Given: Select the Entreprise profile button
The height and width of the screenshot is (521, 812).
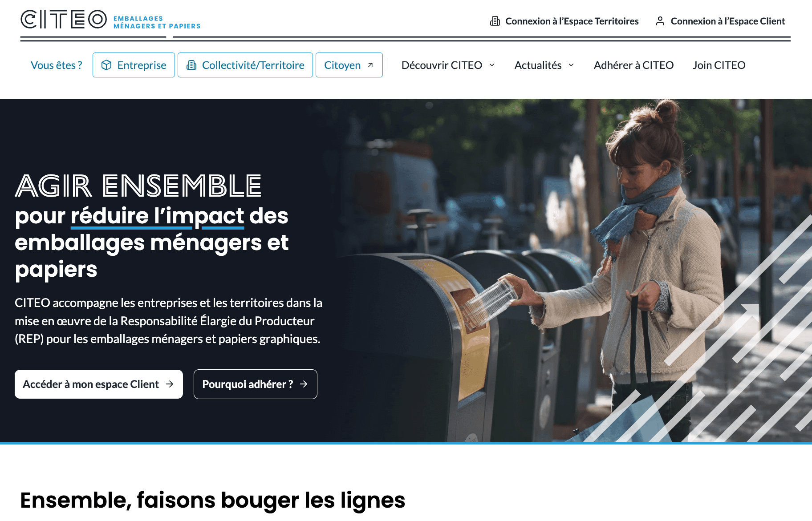Looking at the screenshot, I should tap(134, 65).
